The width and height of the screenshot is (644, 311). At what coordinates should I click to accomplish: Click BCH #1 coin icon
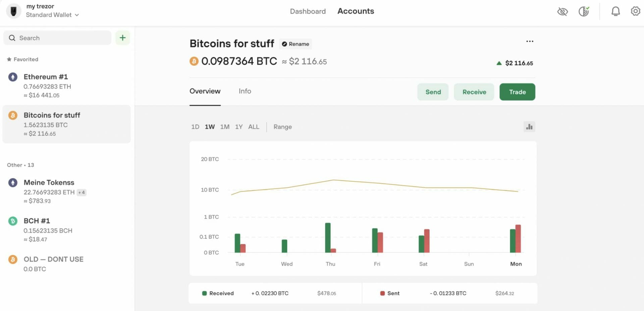pos(13,221)
